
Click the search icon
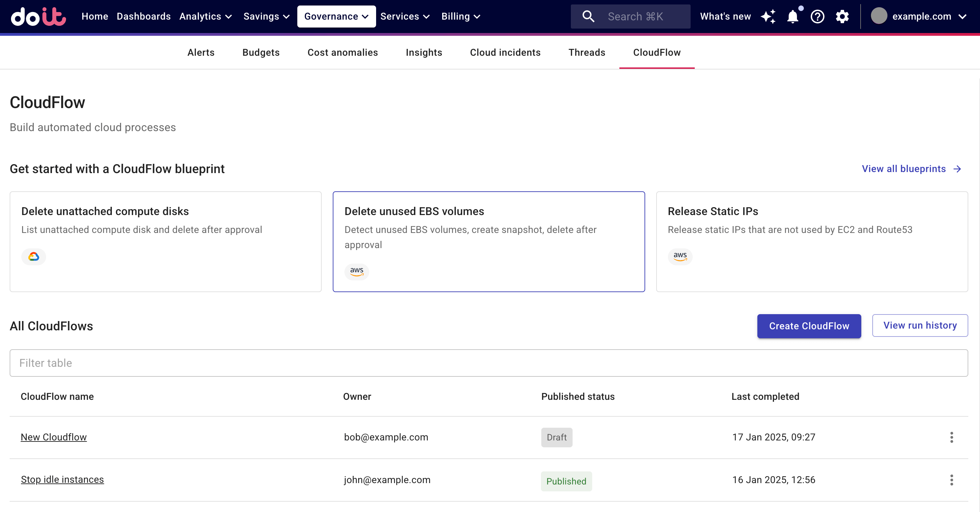point(587,16)
